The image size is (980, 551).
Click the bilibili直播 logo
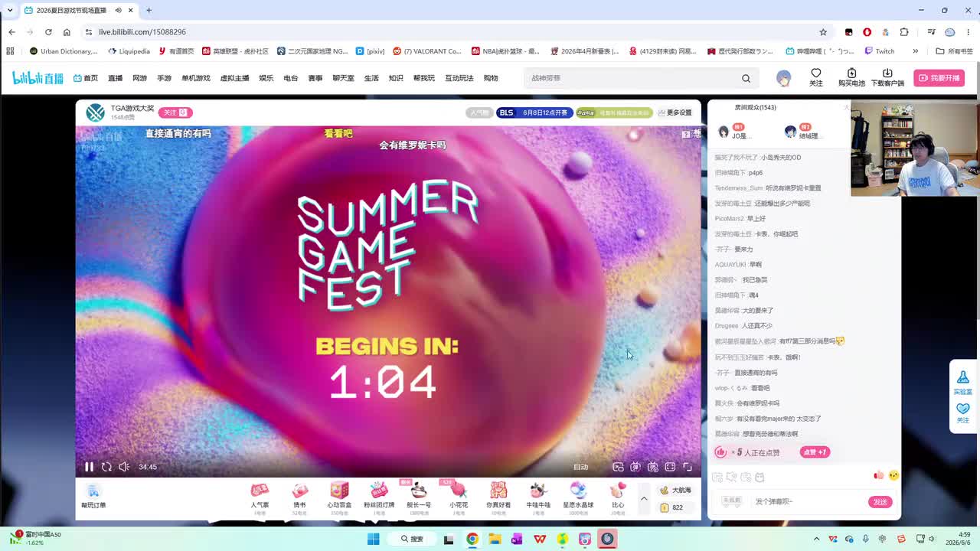point(38,78)
